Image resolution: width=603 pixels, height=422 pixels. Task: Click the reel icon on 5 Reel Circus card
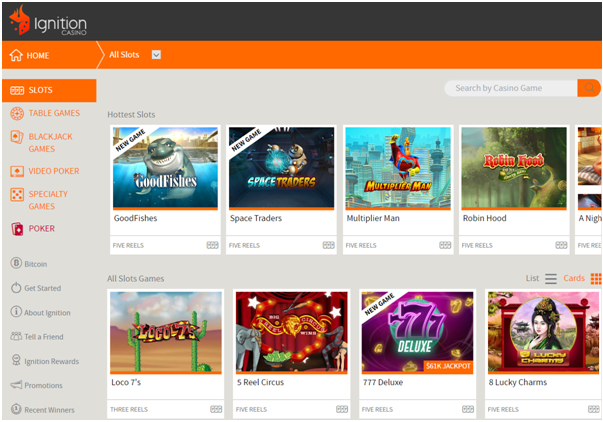click(342, 409)
